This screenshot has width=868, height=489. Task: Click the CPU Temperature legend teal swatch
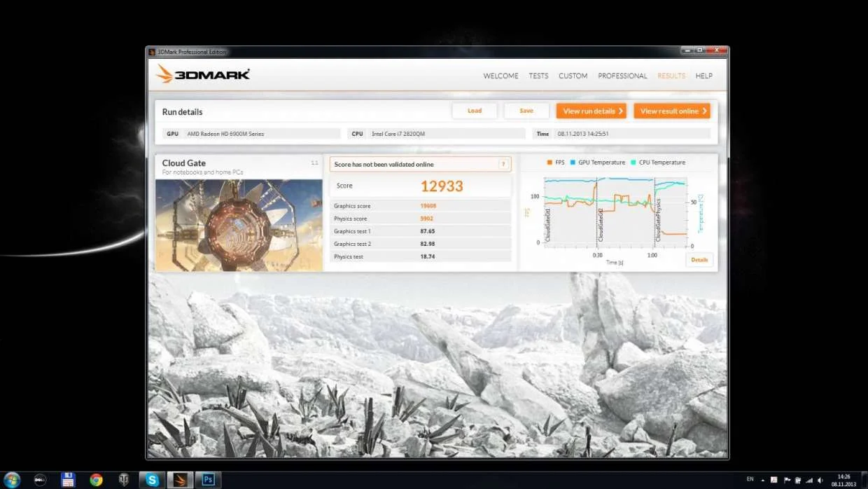click(633, 163)
